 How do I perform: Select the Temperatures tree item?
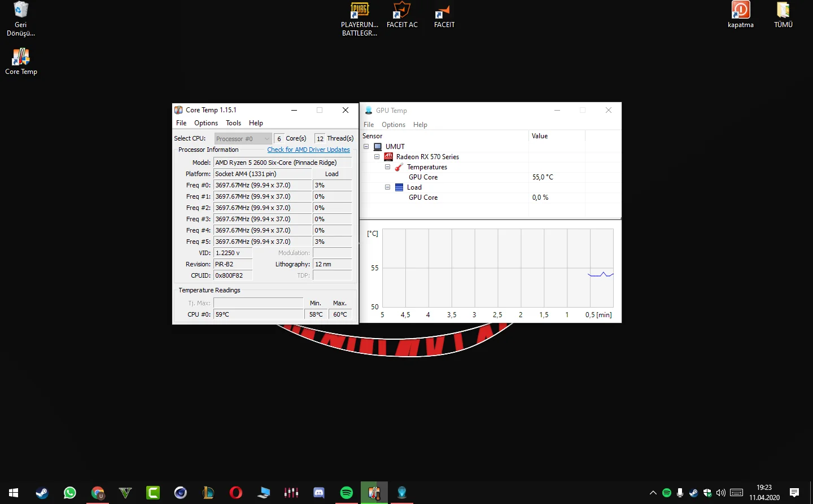427,167
